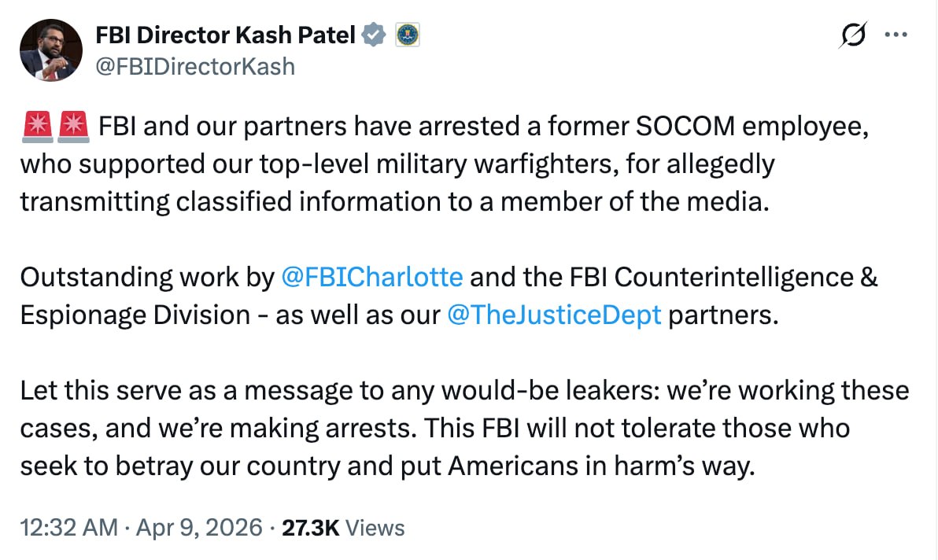Visit the @TheJusticeDept mention
This screenshot has width=938, height=560.
554,315
